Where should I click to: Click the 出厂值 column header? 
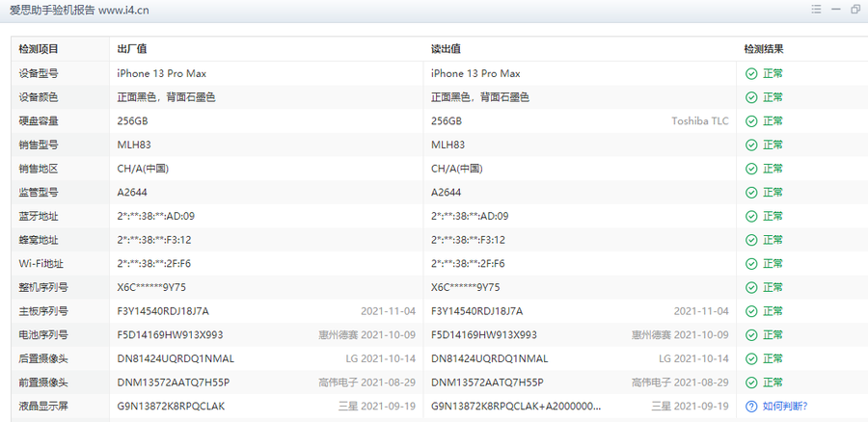[131, 49]
